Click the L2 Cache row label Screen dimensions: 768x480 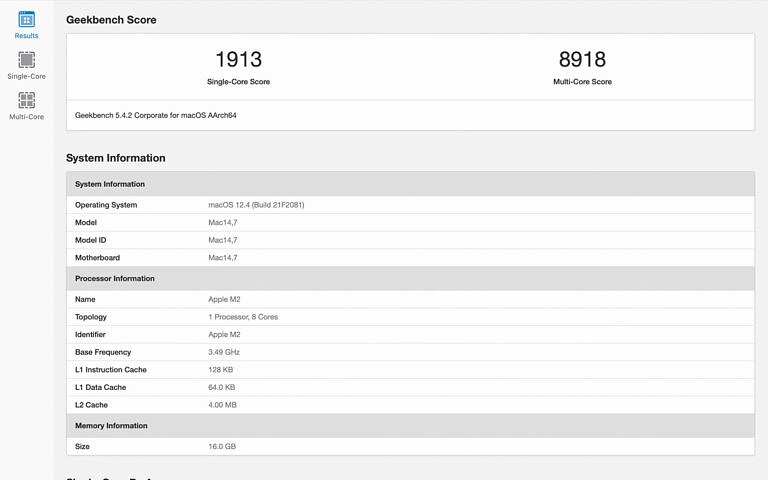pyautogui.click(x=91, y=405)
